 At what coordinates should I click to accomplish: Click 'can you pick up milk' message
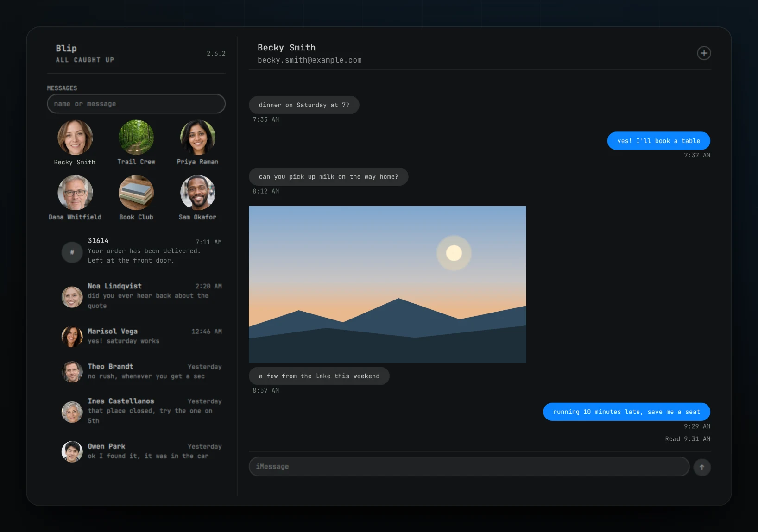[328, 177]
